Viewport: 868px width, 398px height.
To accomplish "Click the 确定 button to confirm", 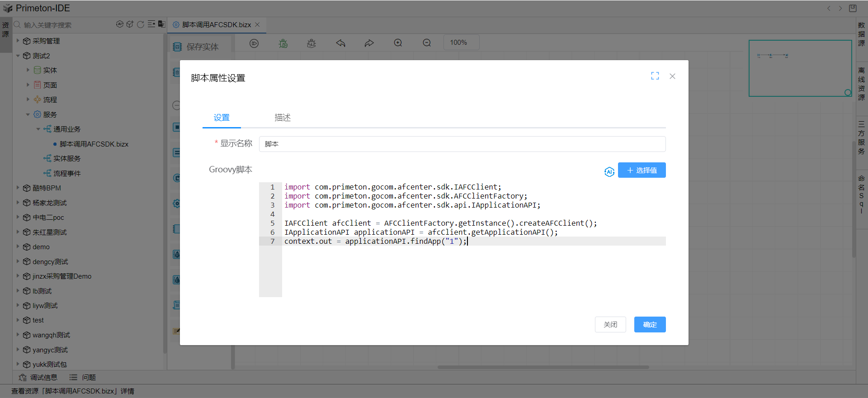I will [650, 324].
